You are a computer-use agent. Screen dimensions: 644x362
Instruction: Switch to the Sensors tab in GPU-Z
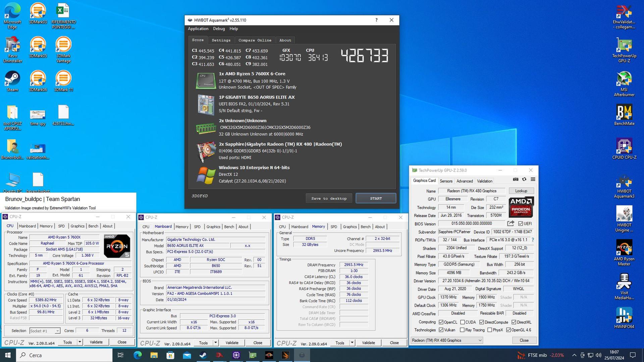coord(446,181)
